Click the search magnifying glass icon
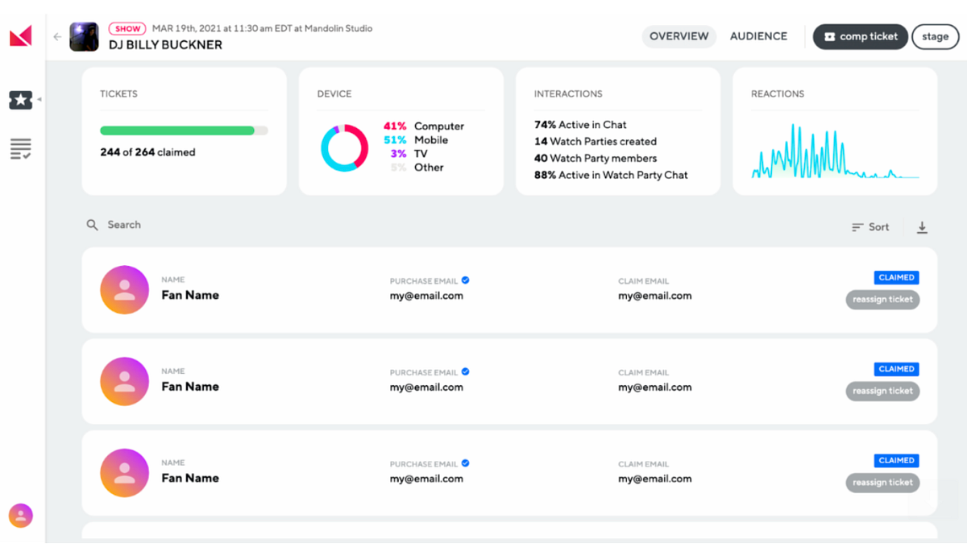Screen dimensions: 967x560 point(92,225)
